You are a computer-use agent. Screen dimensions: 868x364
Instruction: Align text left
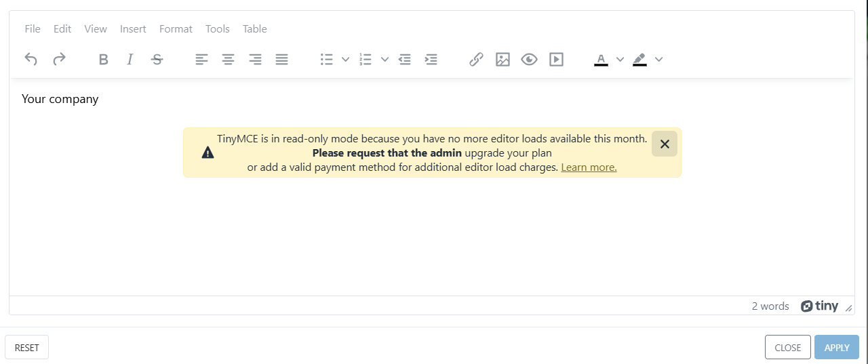(x=201, y=59)
